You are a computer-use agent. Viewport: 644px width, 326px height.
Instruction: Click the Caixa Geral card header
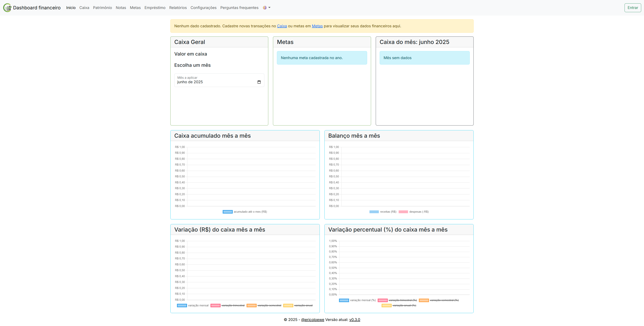tap(219, 42)
